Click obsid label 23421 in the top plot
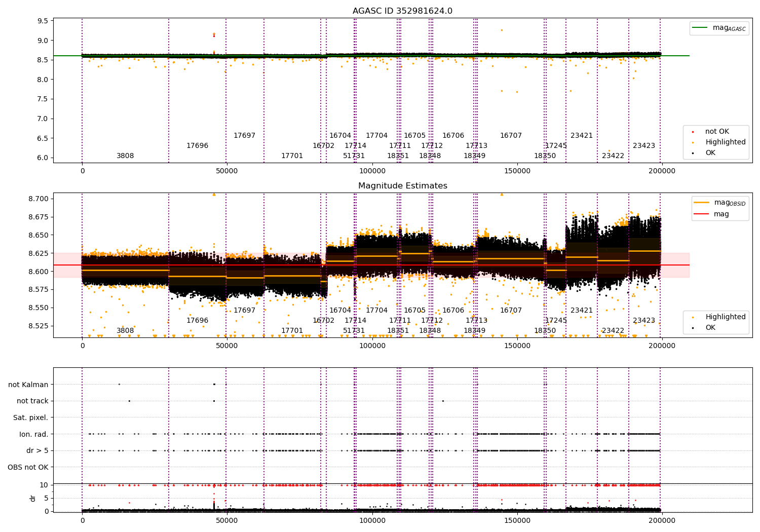 pyautogui.click(x=582, y=136)
